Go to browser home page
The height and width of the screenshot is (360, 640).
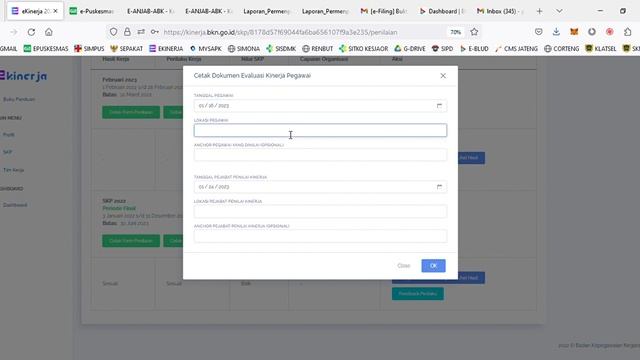pyautogui.click(x=49, y=32)
